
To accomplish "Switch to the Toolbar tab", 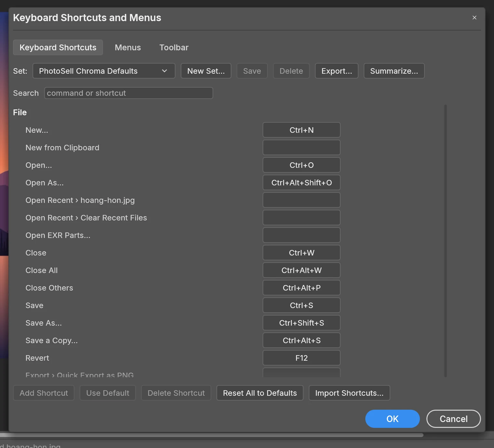I will 174,47.
